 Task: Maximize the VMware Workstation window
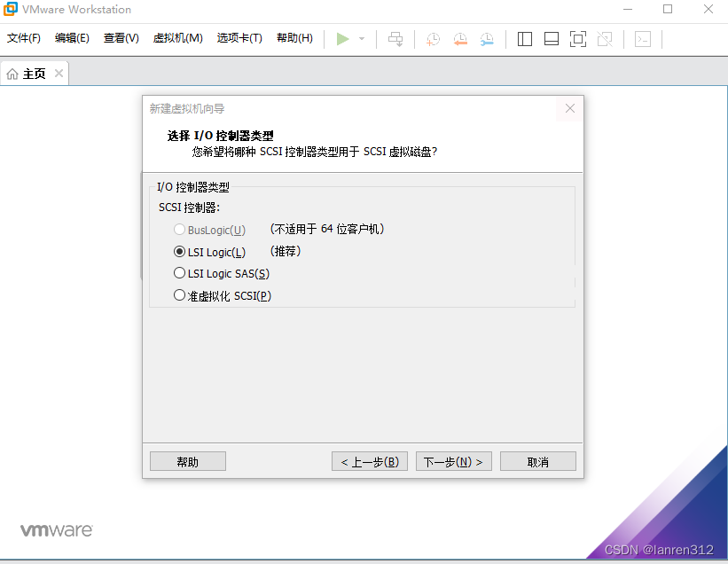pyautogui.click(x=668, y=9)
